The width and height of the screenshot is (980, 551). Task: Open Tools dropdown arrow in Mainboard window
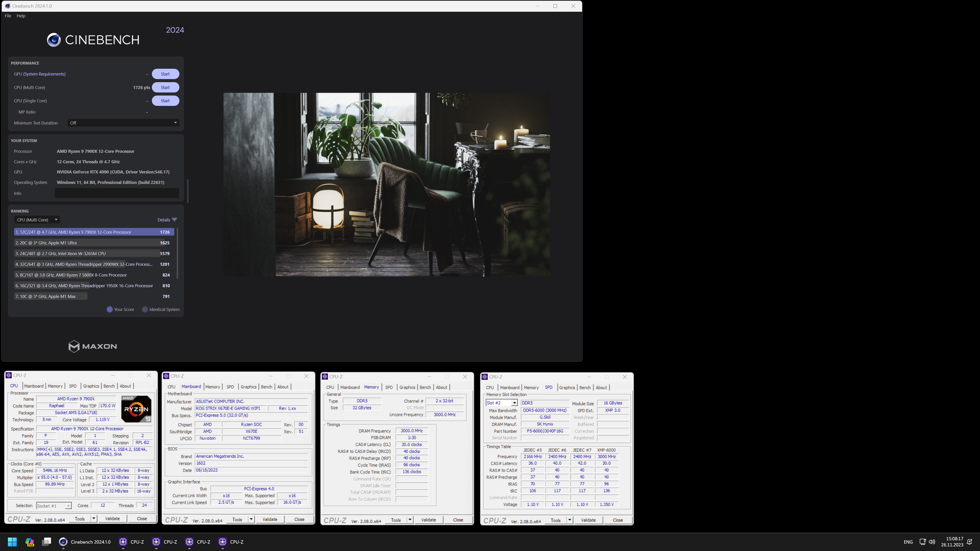tap(251, 519)
